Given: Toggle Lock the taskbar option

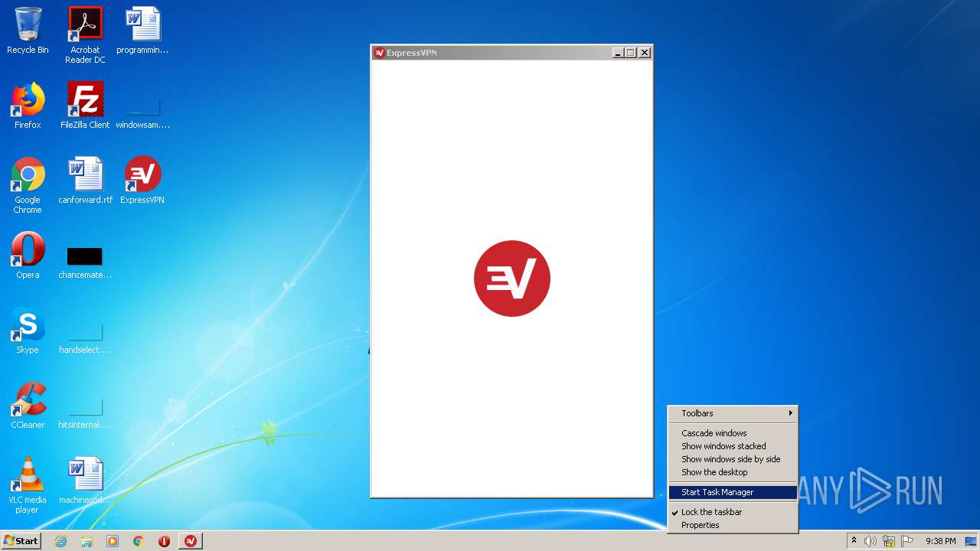Looking at the screenshot, I should 733,512.
